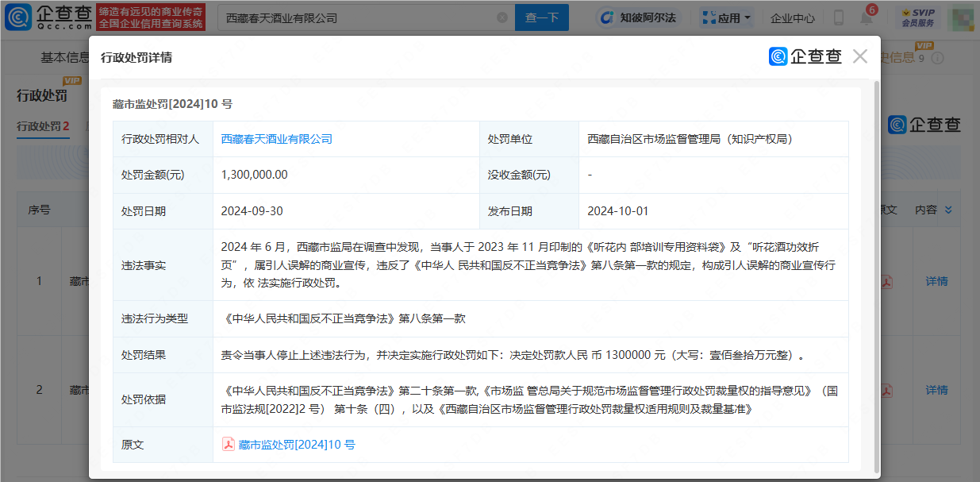Open 详情 for row 2 in the background table
This screenshot has width=980, height=482.
(936, 390)
